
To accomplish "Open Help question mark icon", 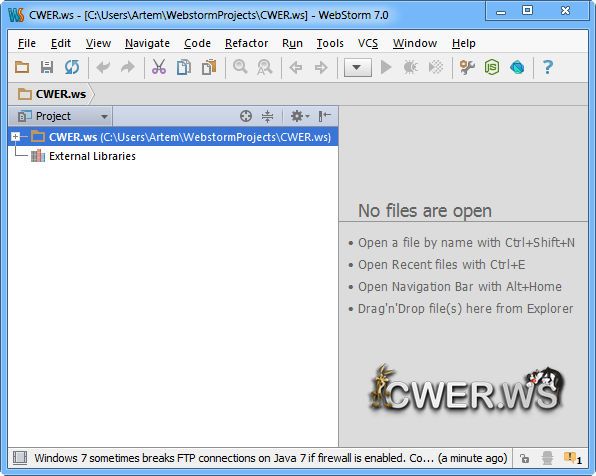I will pyautogui.click(x=548, y=67).
